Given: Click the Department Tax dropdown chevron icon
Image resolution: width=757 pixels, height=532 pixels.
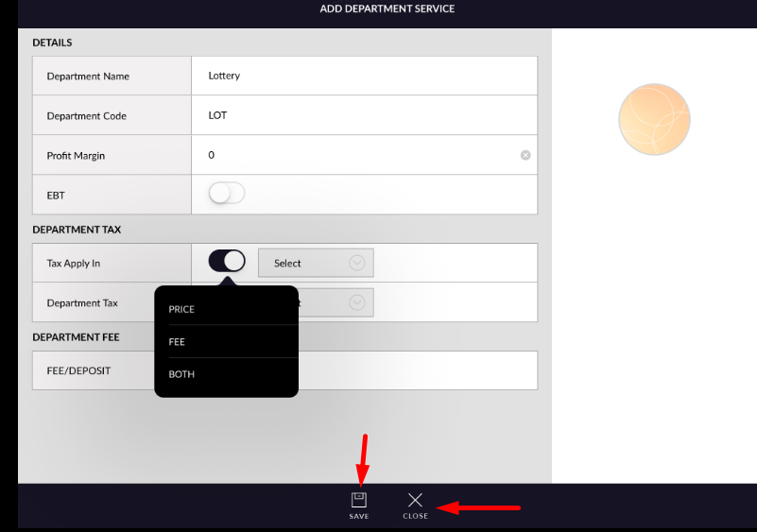Looking at the screenshot, I should pos(357,302).
